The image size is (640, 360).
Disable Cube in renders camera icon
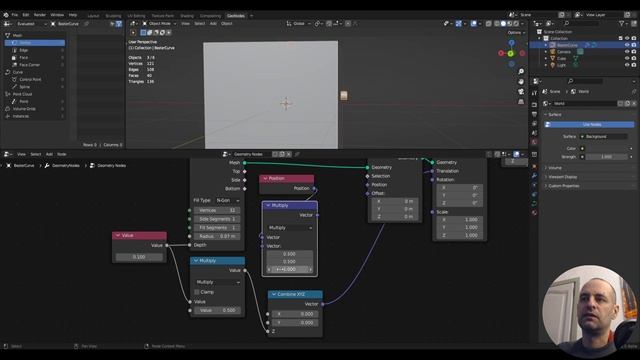634,58
